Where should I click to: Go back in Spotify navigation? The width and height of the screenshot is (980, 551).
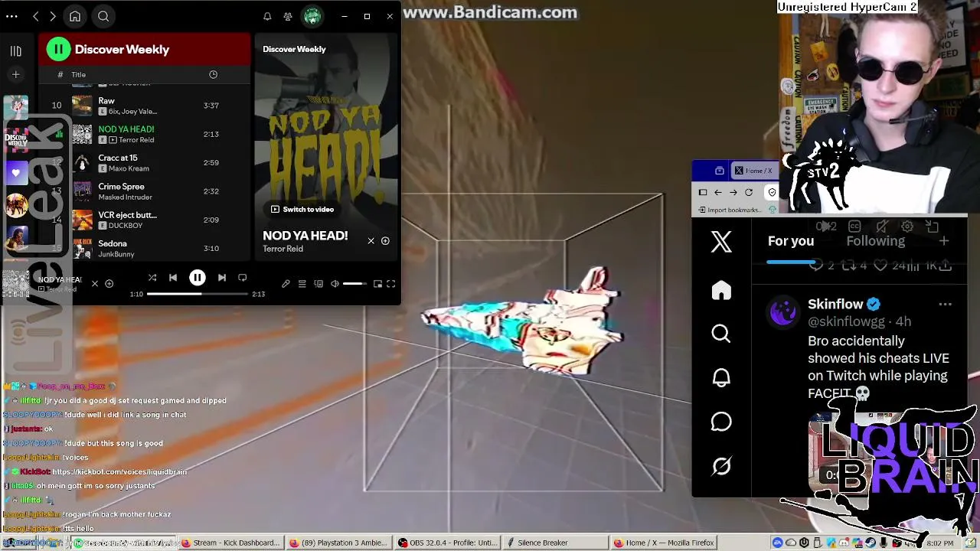[35, 16]
